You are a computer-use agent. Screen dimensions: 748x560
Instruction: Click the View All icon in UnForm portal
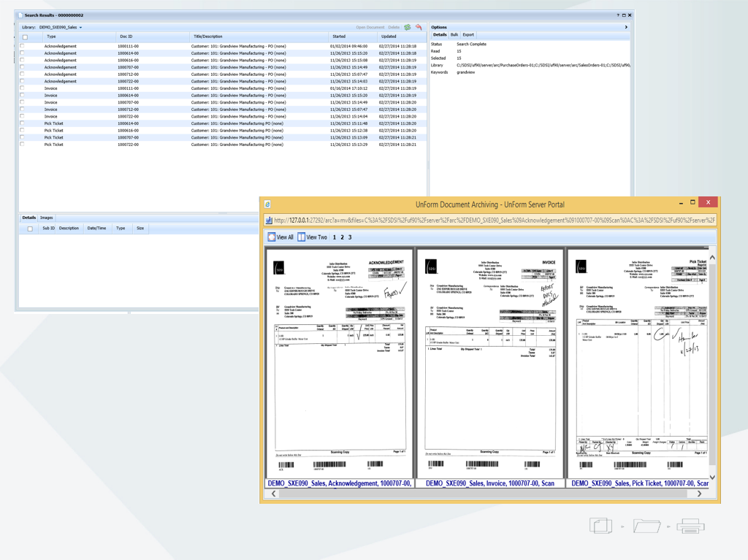(x=272, y=237)
